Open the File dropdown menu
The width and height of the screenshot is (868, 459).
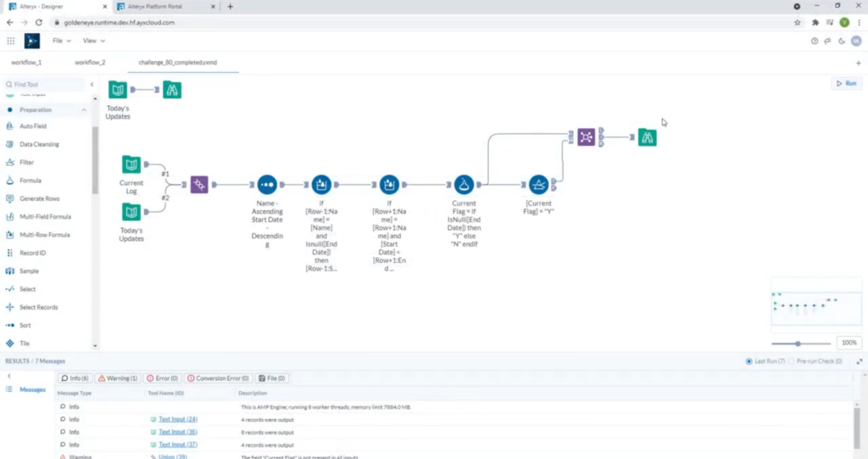click(61, 41)
